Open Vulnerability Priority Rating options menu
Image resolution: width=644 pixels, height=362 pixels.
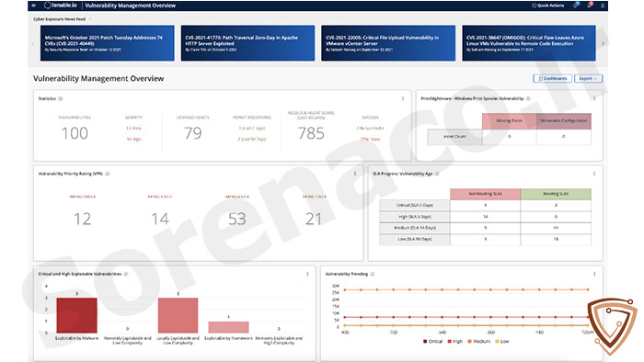tap(355, 174)
